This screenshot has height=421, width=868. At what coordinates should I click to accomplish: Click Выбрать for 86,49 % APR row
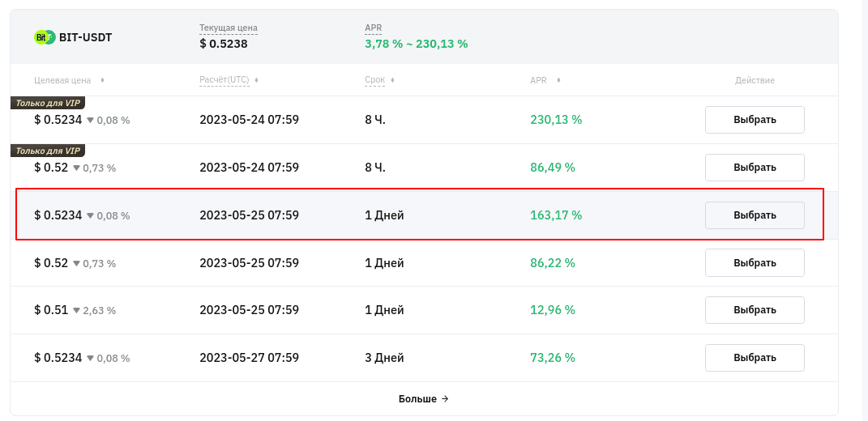755,168
